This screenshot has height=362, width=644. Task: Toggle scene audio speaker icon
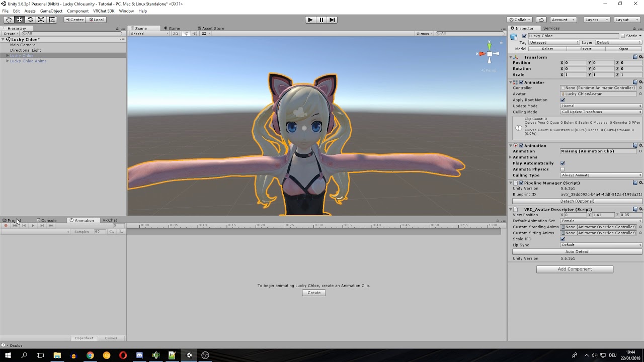[195, 34]
